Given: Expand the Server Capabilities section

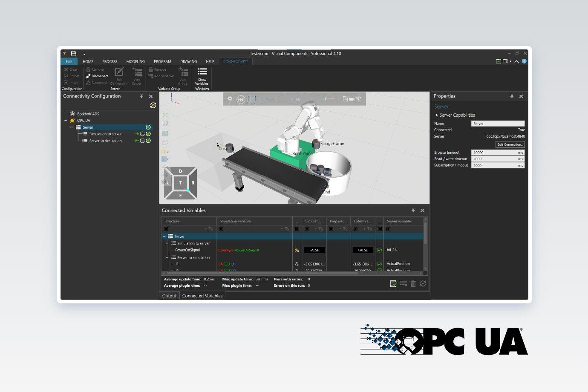Looking at the screenshot, I should [x=437, y=115].
